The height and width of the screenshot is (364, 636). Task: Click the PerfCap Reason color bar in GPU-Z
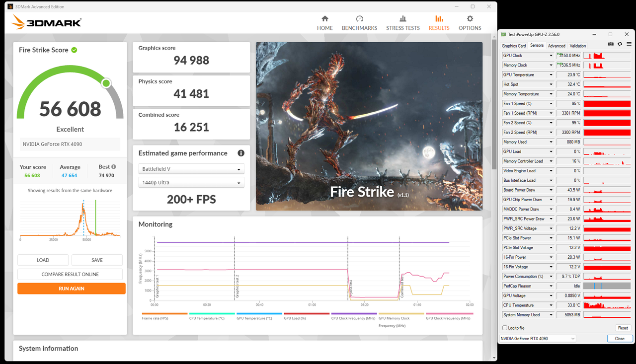tap(607, 286)
